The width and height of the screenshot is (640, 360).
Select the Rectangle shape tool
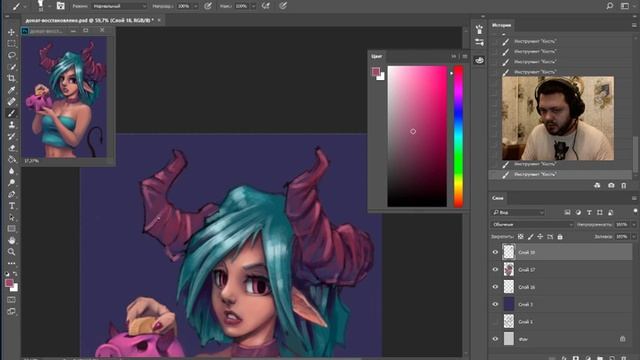(x=11, y=229)
